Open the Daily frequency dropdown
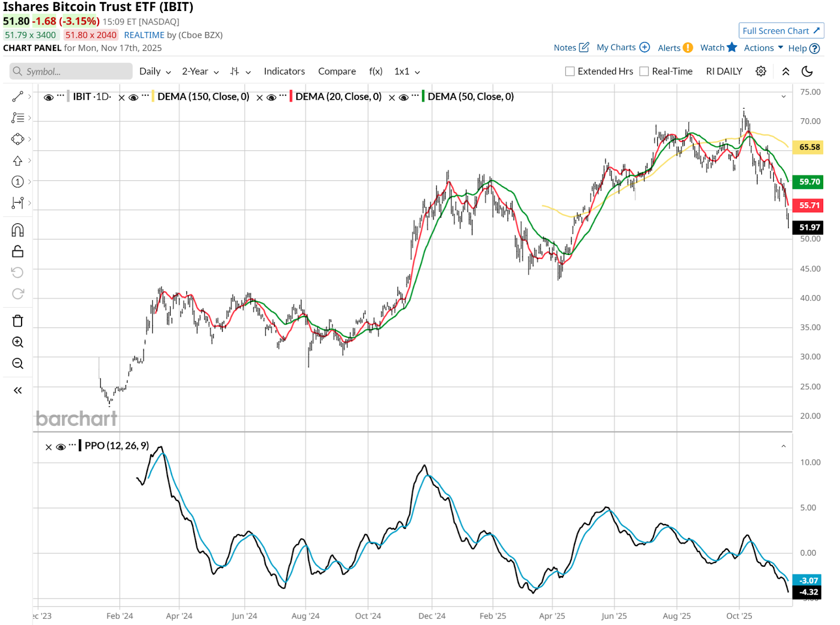The height and width of the screenshot is (625, 840). pos(155,71)
